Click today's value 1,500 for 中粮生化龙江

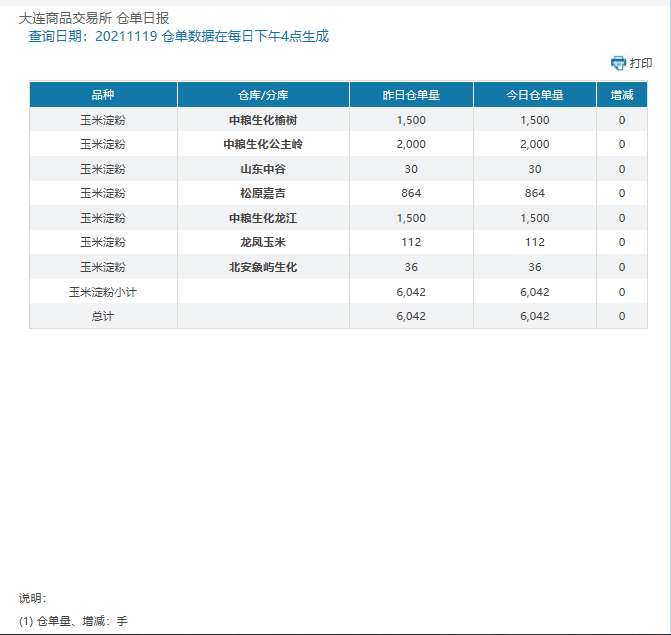pyautogui.click(x=535, y=218)
